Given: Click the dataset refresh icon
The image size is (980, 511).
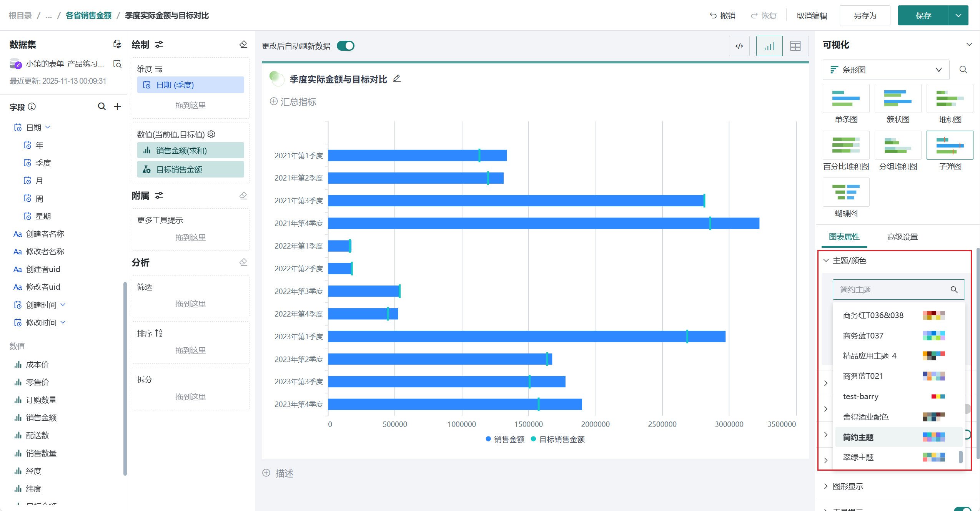Looking at the screenshot, I should click(x=117, y=44).
